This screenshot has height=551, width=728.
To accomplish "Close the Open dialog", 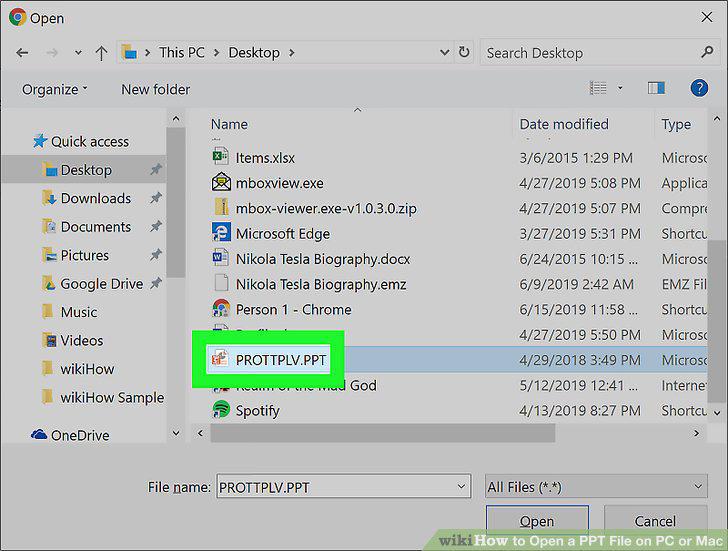I will (x=707, y=18).
